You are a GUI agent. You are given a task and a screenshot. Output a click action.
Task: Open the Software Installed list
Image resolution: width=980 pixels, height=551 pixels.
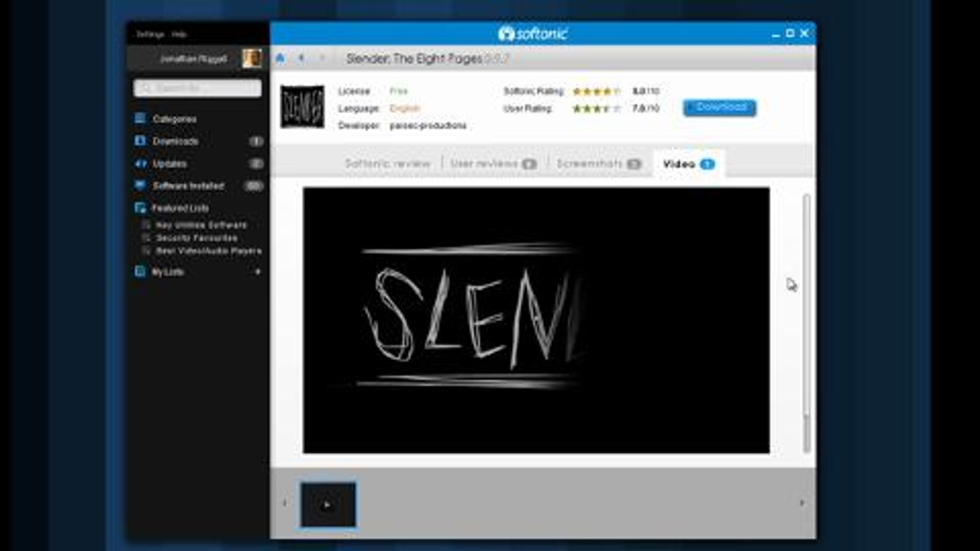pyautogui.click(x=188, y=186)
